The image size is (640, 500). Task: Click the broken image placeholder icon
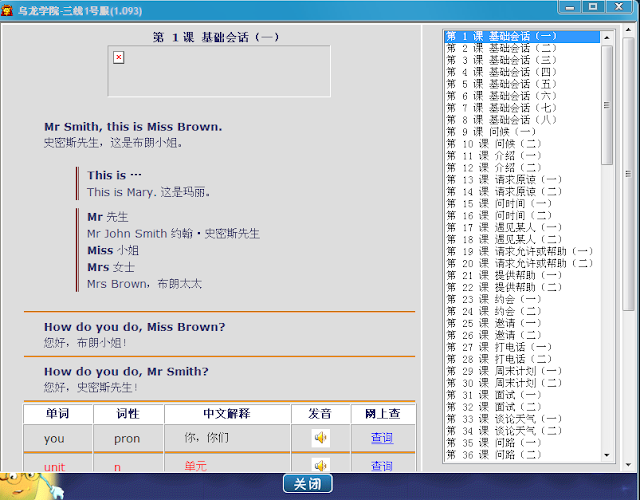click(x=118, y=57)
